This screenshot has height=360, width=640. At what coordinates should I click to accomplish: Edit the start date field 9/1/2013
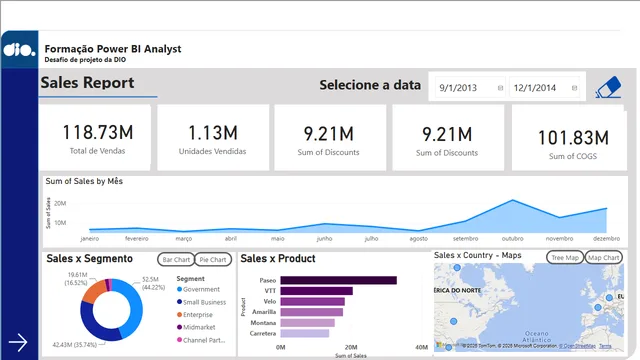pyautogui.click(x=470, y=87)
